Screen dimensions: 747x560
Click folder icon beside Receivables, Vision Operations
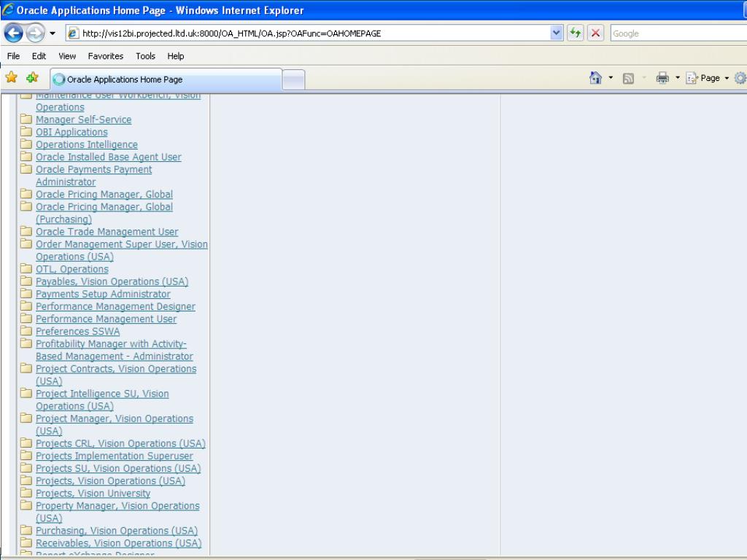tap(26, 542)
